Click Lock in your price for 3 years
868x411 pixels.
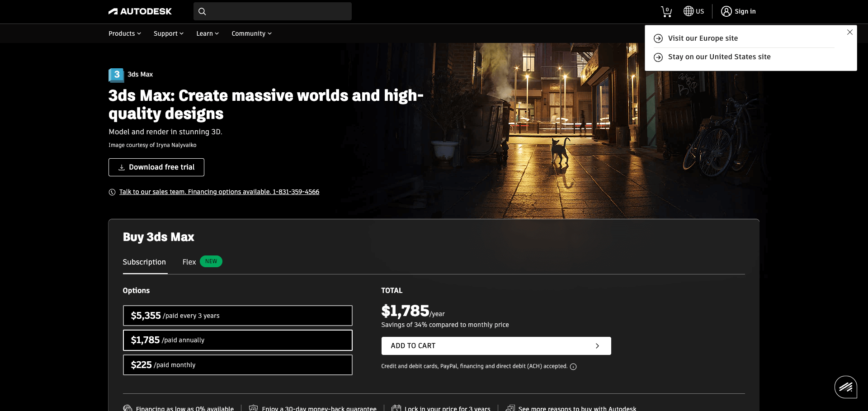[x=448, y=408]
